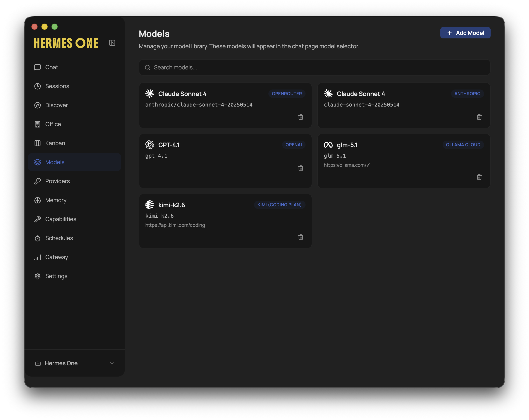Open Capabilities settings
Image resolution: width=529 pixels, height=420 pixels.
75,219
